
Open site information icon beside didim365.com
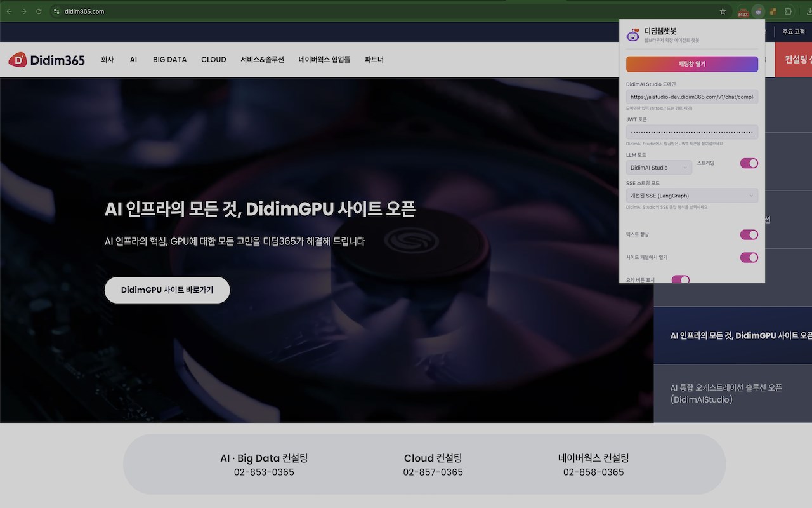(56, 11)
